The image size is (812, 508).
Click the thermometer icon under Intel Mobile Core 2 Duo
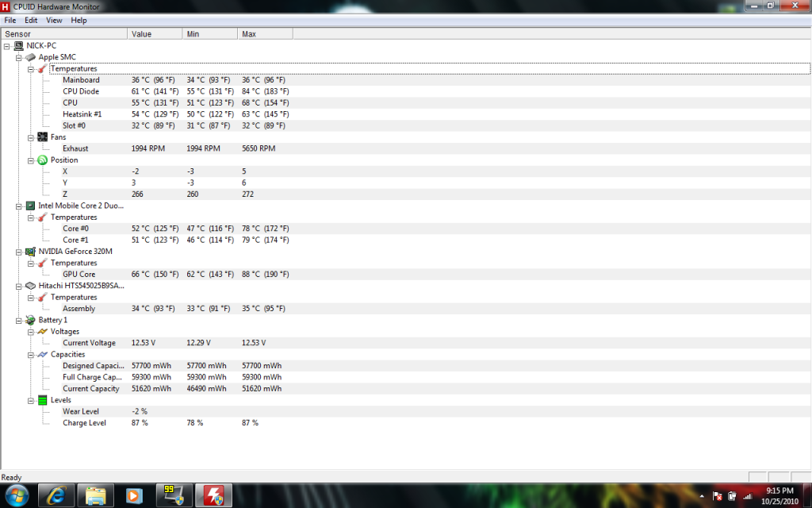click(43, 217)
